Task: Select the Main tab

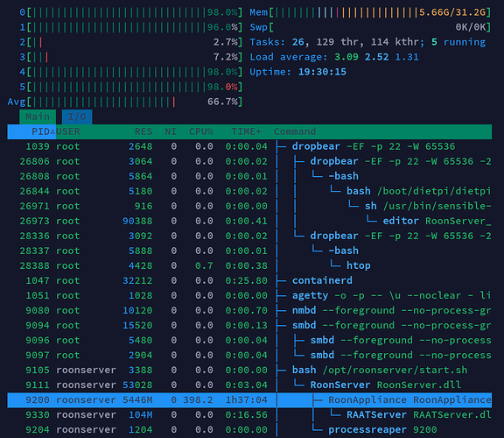Action: 38,117
